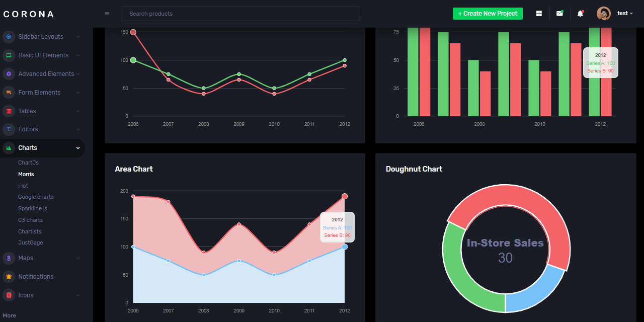
Task: Open the ChartJs submenu item
Action: [x=28, y=163]
